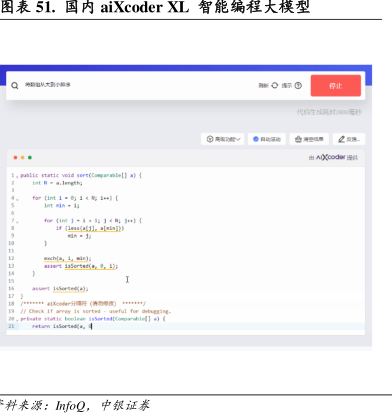
Task: Click the red dot in code window header
Action: point(15,158)
